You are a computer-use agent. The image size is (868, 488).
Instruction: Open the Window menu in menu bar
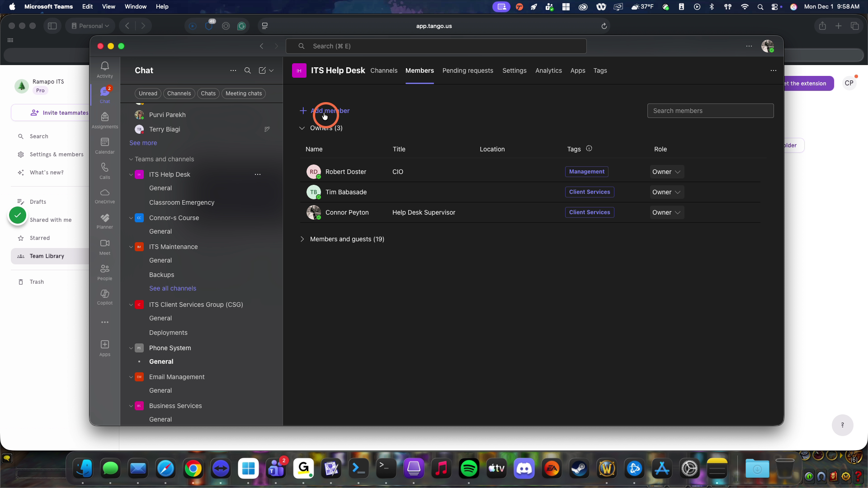tap(135, 6)
